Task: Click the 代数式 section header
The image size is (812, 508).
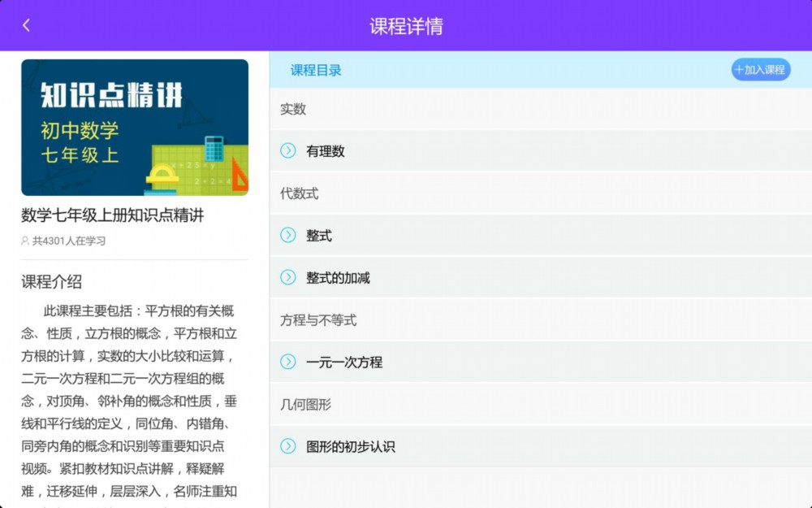Action: 300,193
